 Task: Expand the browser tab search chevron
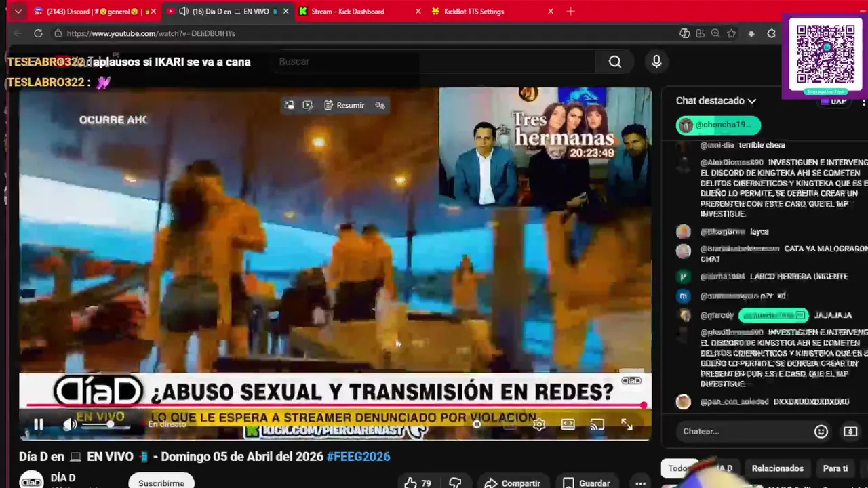18,12
